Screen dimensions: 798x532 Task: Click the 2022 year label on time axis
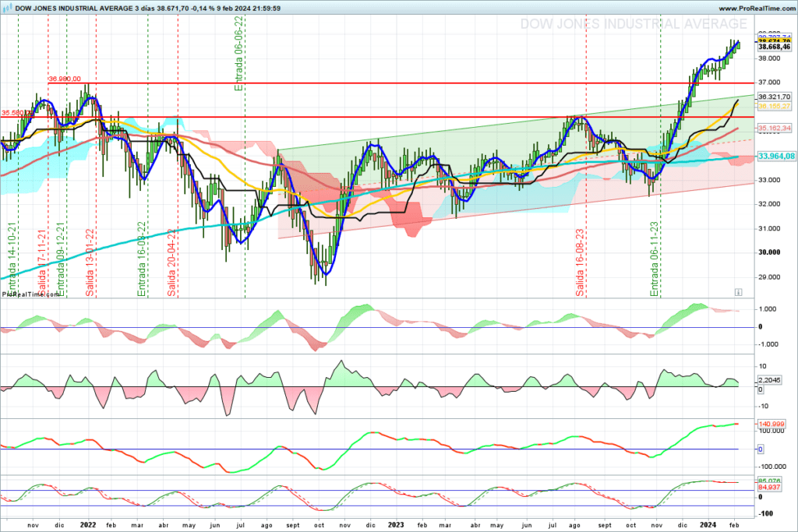87,525
